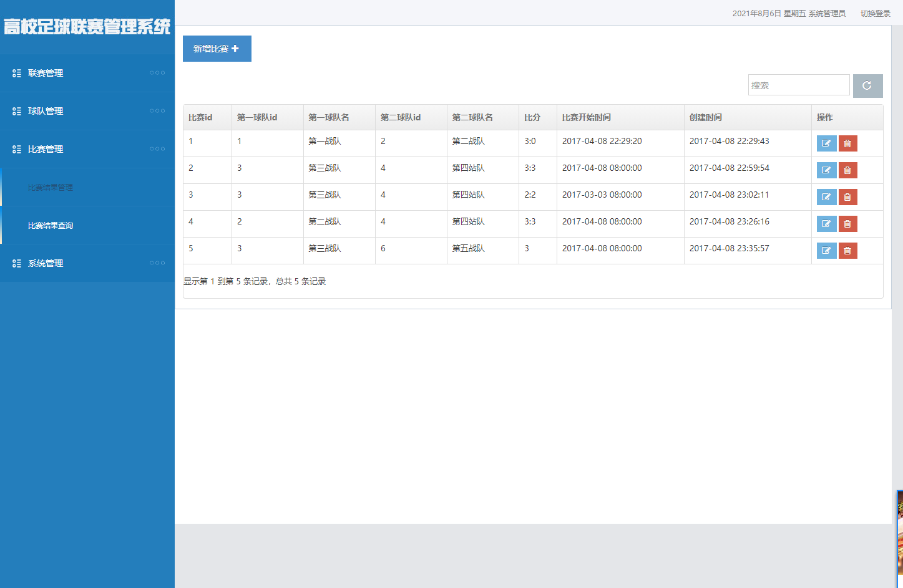The image size is (903, 588).
Task: Open the 比赛结果管理 submenu item
Action: click(x=51, y=188)
